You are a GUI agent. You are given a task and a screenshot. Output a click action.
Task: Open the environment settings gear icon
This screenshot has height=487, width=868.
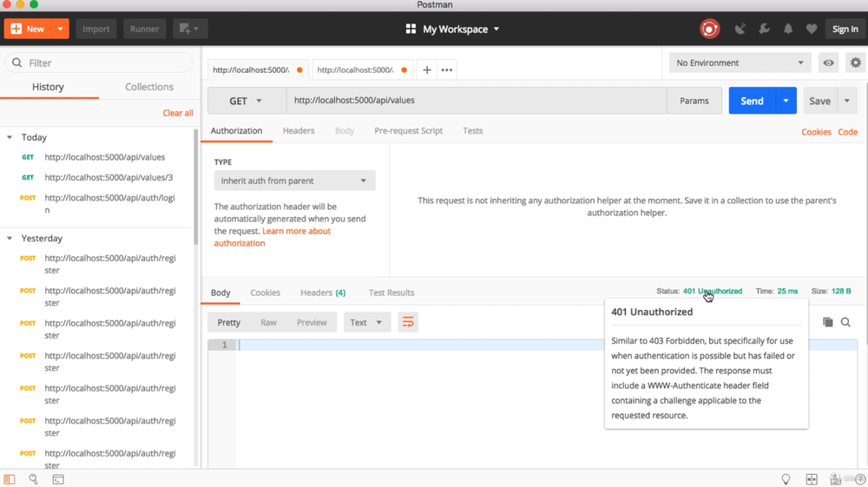coord(855,63)
